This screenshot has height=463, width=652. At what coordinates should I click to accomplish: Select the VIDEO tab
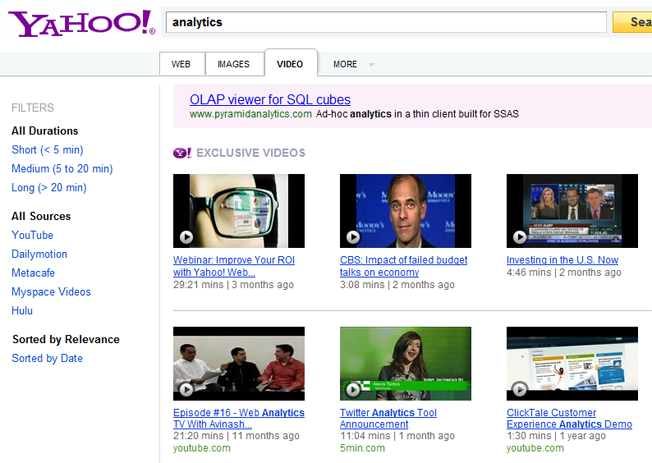pos(290,64)
